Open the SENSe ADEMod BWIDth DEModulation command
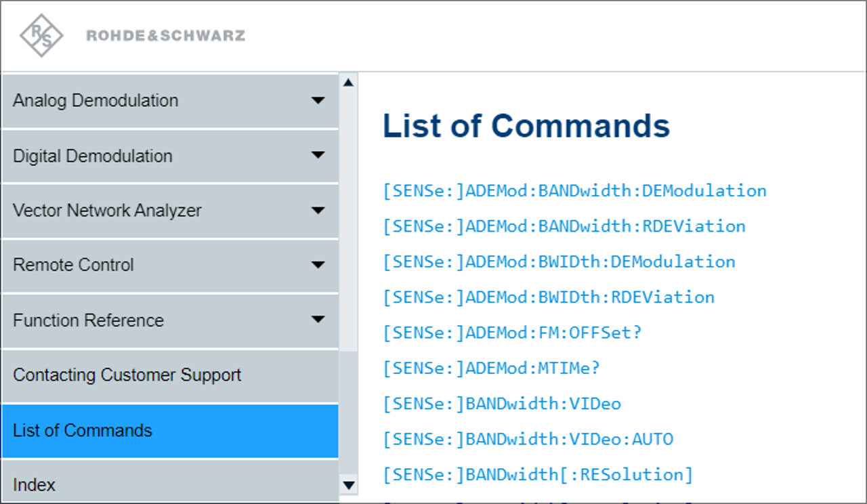 559,261
